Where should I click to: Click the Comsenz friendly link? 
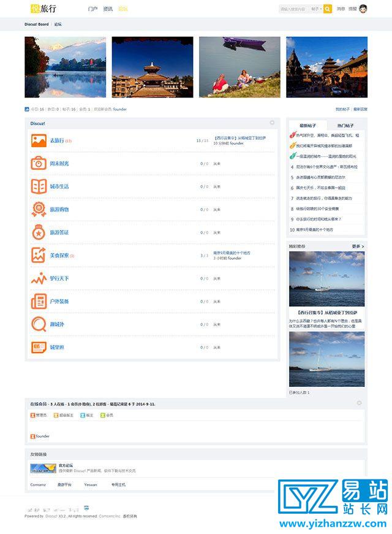click(x=38, y=484)
